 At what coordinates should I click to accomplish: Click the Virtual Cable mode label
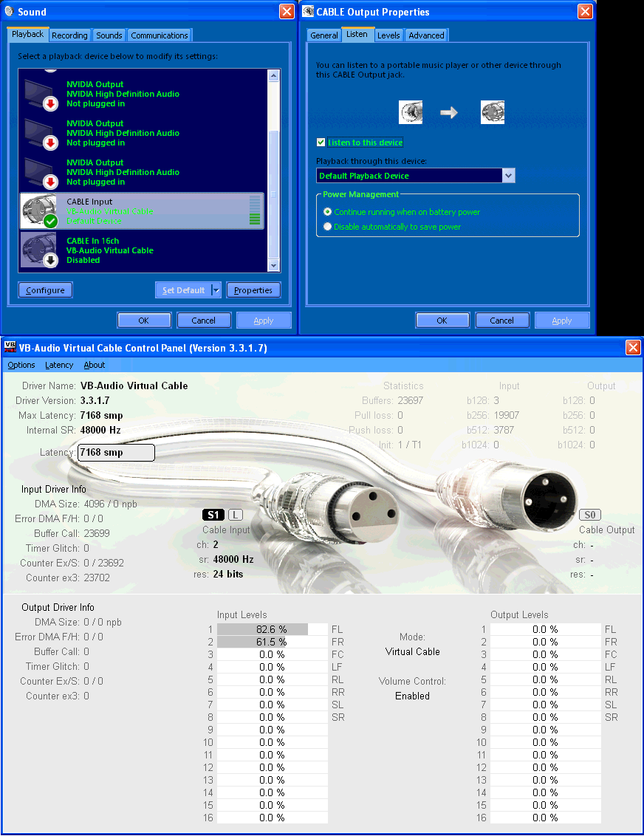point(413,651)
